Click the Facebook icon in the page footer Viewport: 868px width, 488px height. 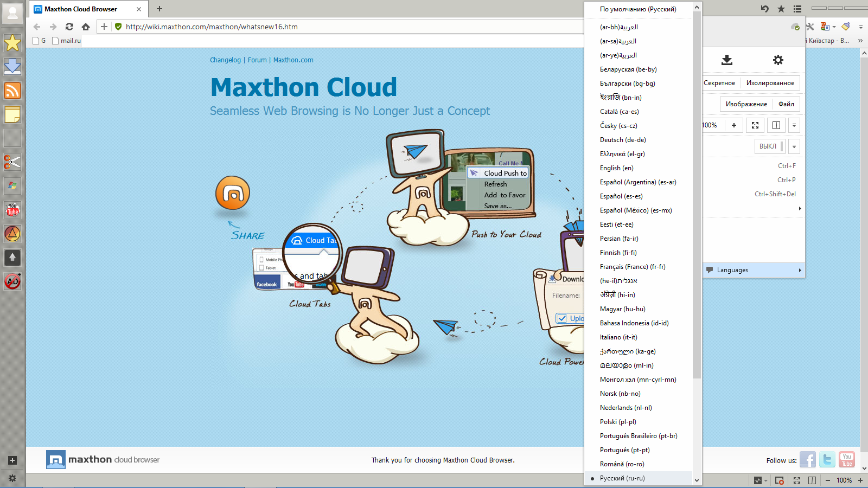click(x=807, y=460)
